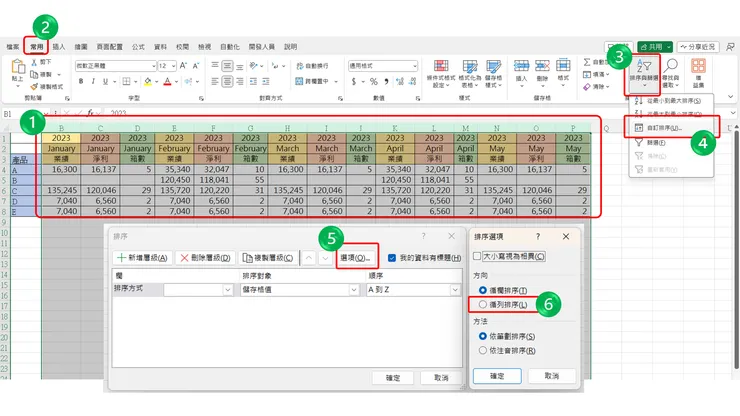This screenshot has height=416, width=740.
Task: Click the Font Color red A swatch
Action: (x=167, y=82)
